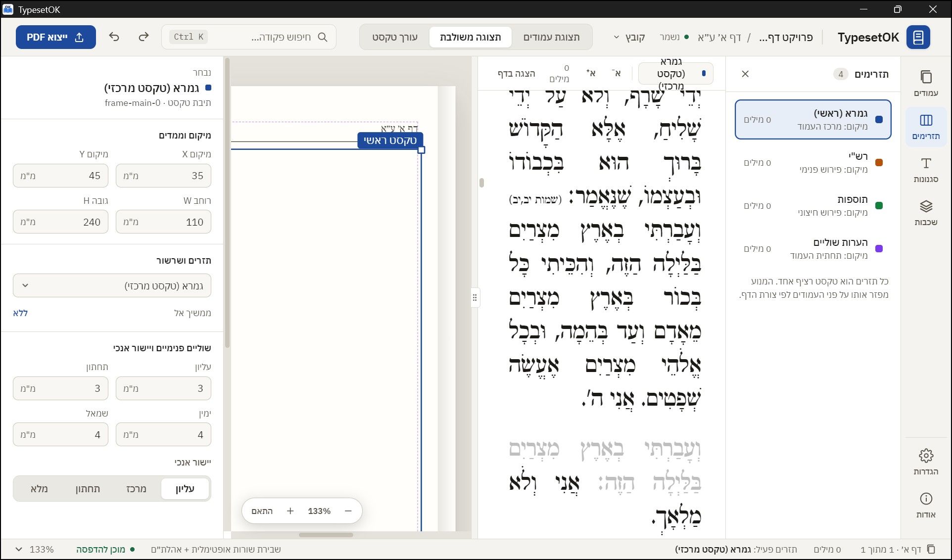Screen dimensions: 952x560
Task: Increase text size with א+ button
Action: [591, 73]
